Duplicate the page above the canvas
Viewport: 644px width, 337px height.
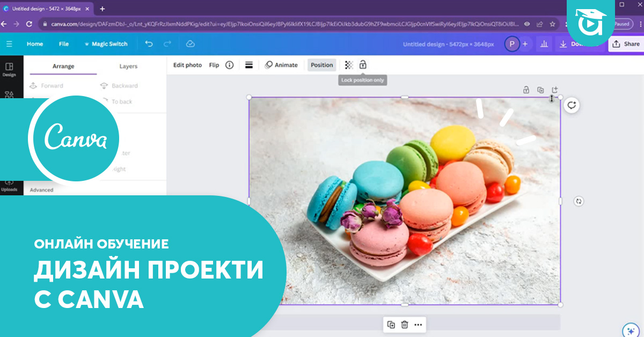point(540,90)
